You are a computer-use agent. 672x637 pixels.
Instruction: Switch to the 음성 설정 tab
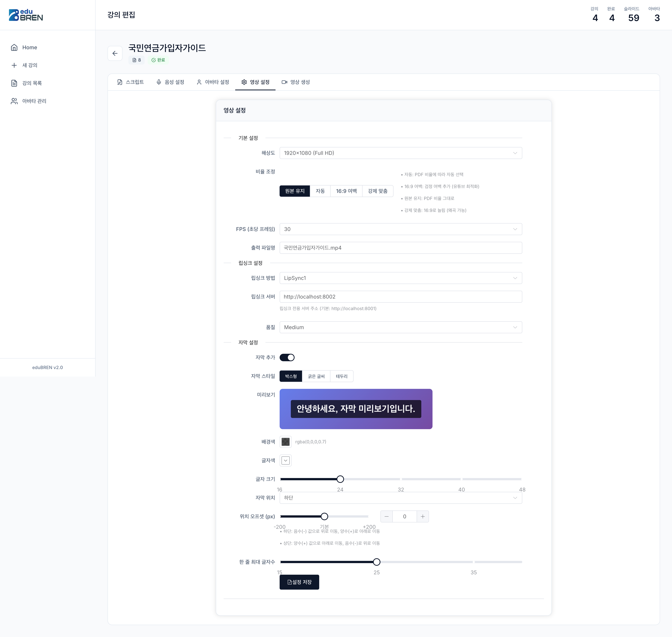(170, 82)
